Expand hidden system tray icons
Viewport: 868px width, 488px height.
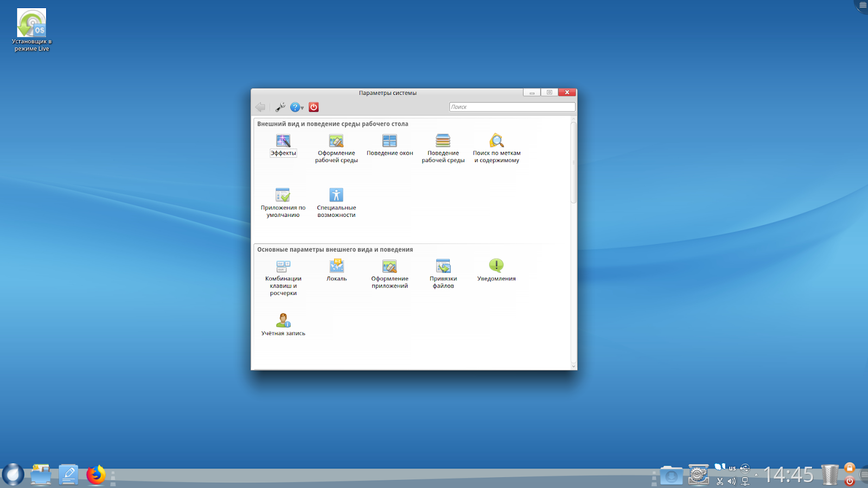pos(756,475)
